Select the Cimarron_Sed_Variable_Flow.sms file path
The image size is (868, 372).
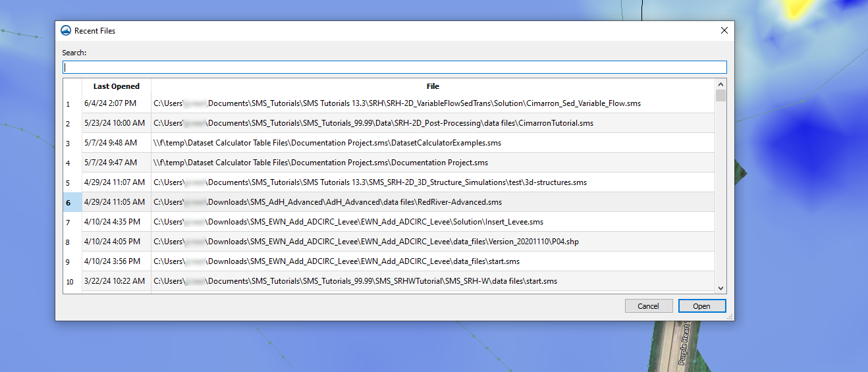tap(397, 103)
